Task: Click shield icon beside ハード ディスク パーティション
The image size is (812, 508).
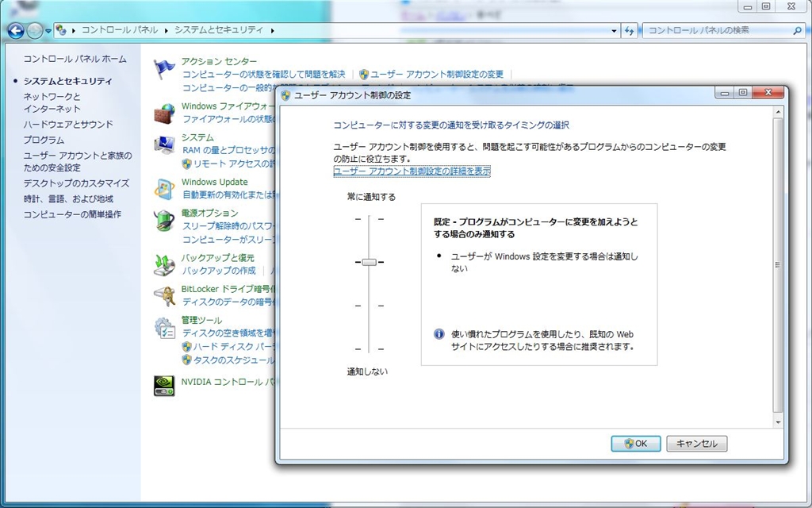Action: [x=187, y=347]
